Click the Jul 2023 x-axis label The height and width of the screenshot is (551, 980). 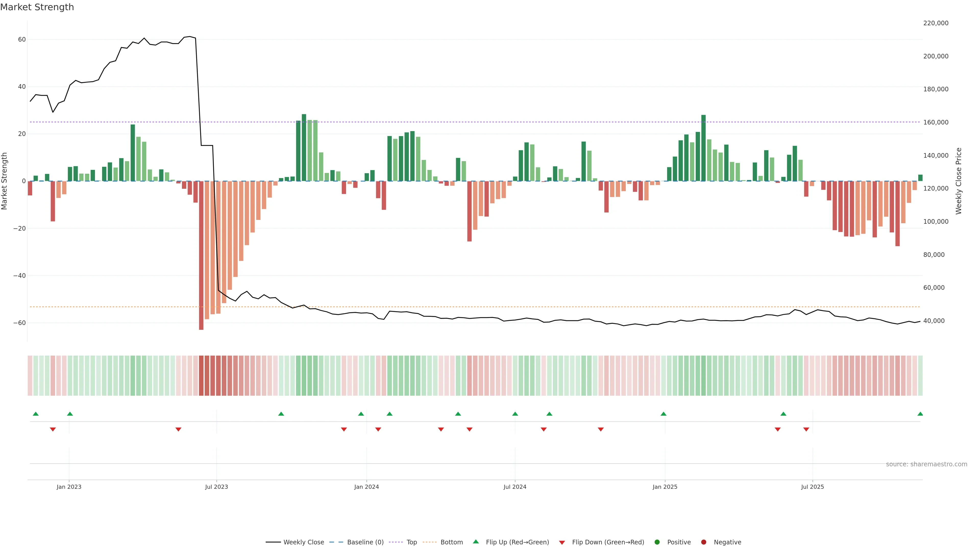click(216, 487)
